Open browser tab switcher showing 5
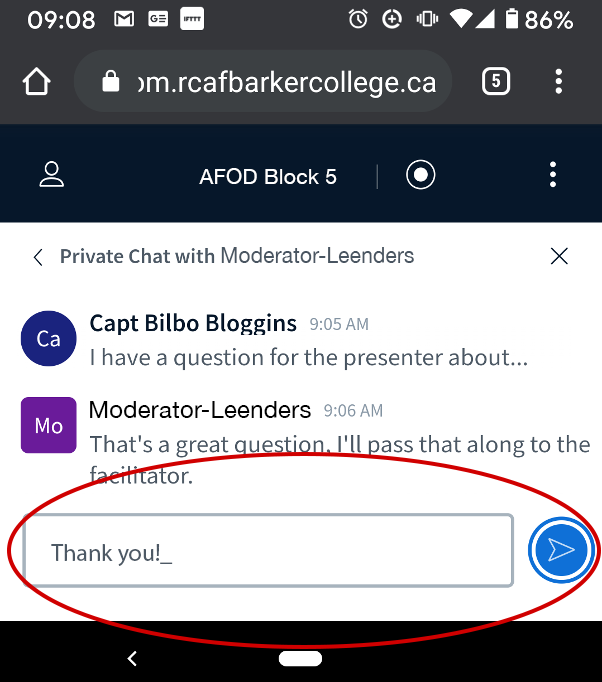 click(495, 82)
